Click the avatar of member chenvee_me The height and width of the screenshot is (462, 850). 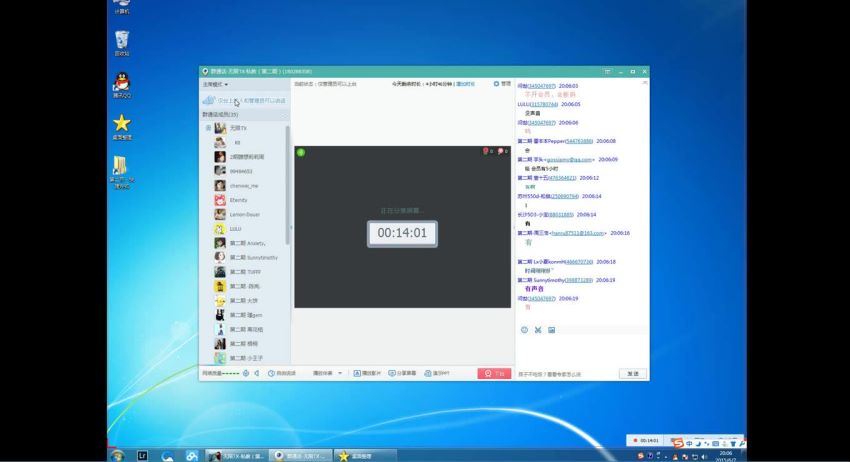tap(220, 185)
